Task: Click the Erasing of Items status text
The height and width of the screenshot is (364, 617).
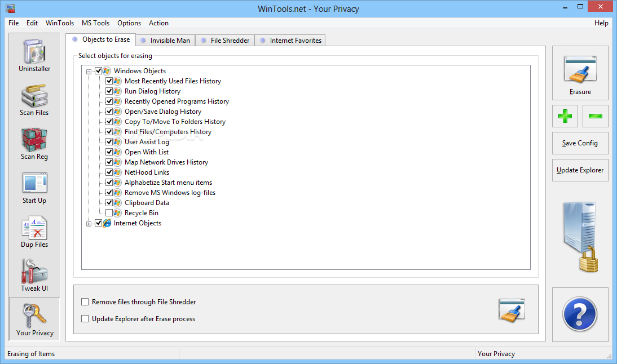Action: (x=31, y=354)
